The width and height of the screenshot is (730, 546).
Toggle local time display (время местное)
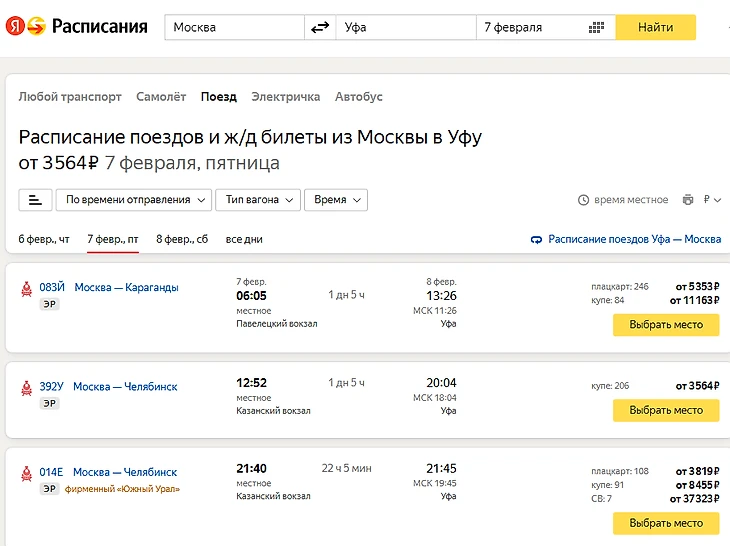(631, 200)
